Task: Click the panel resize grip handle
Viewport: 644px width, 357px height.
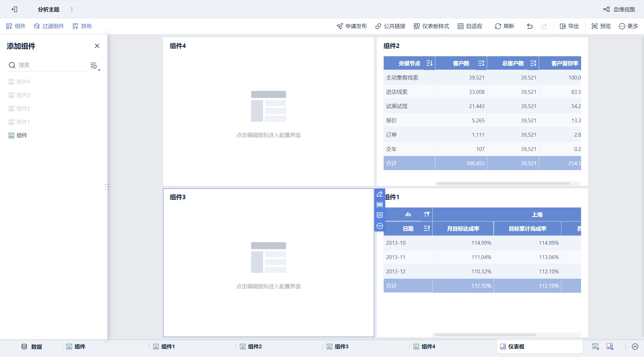Action: [x=107, y=187]
